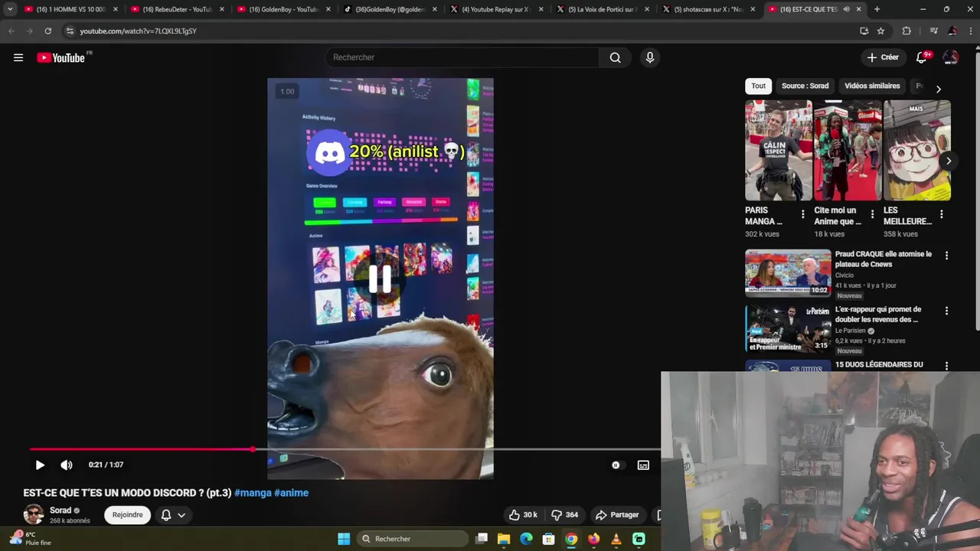The width and height of the screenshot is (980, 551).
Task: Click the Créer button
Action: point(883,57)
